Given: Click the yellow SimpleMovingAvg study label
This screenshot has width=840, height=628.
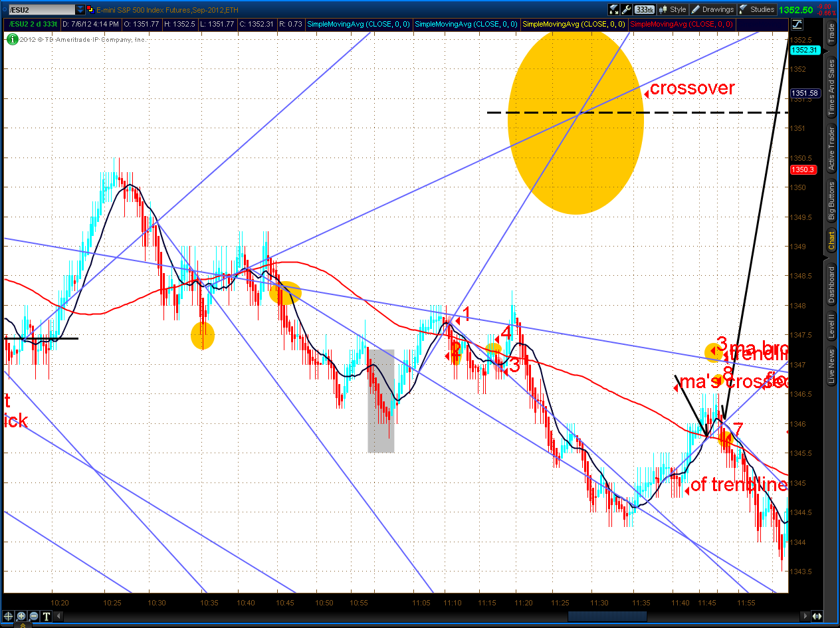Looking at the screenshot, I should tap(574, 25).
